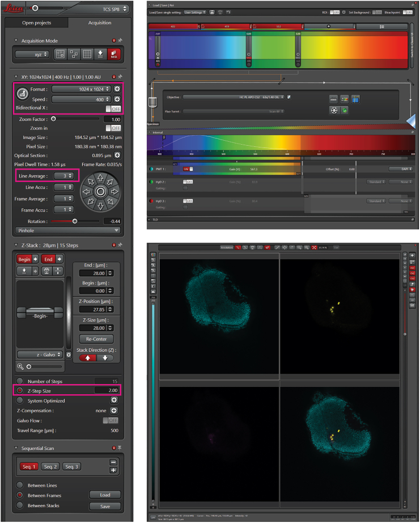Click the Rotation slider handle
The image size is (420, 523).
[74, 221]
